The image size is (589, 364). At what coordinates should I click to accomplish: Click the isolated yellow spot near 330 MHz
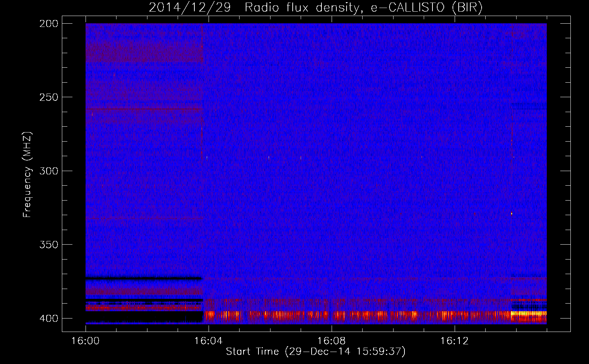click(511, 214)
